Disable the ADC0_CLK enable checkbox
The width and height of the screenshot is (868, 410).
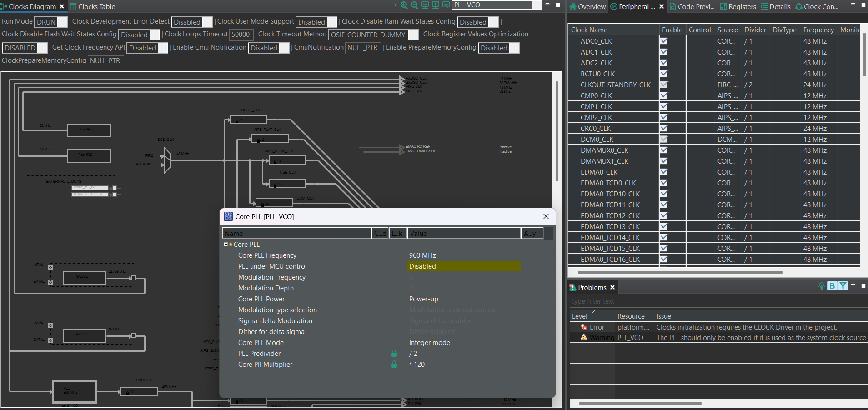(x=663, y=41)
